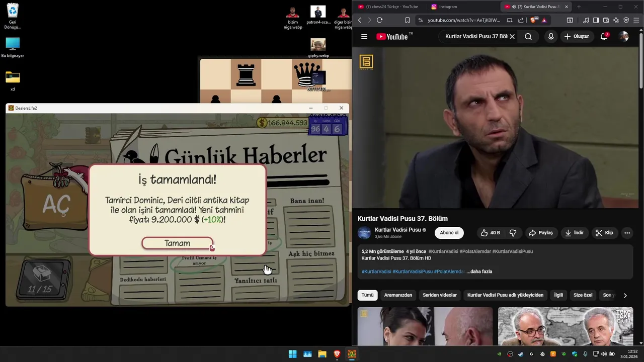
Task: Click the Tamam button in the game dialog
Action: [177, 243]
